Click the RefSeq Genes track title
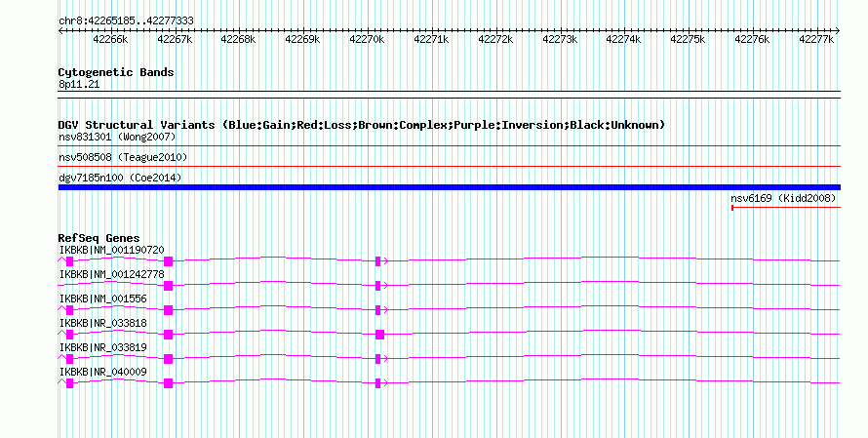This screenshot has height=438, width=868. pyautogui.click(x=99, y=238)
